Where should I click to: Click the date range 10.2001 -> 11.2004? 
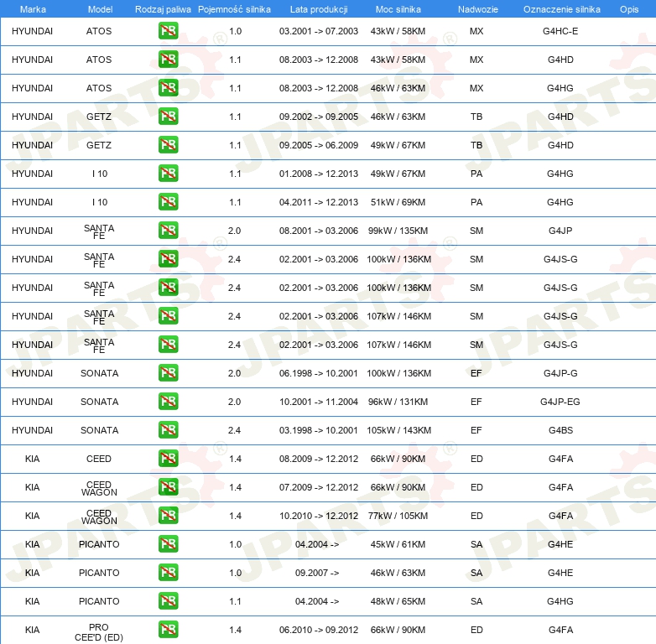[319, 402]
